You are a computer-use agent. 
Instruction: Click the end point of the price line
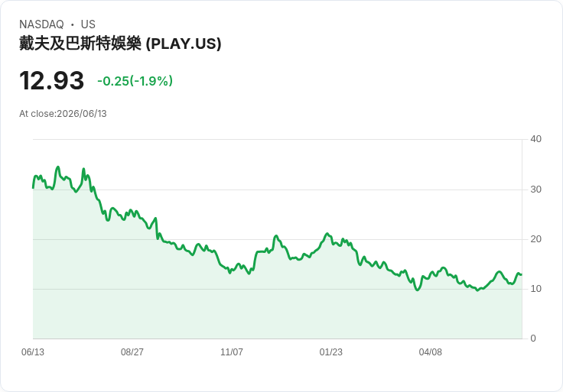522,275
